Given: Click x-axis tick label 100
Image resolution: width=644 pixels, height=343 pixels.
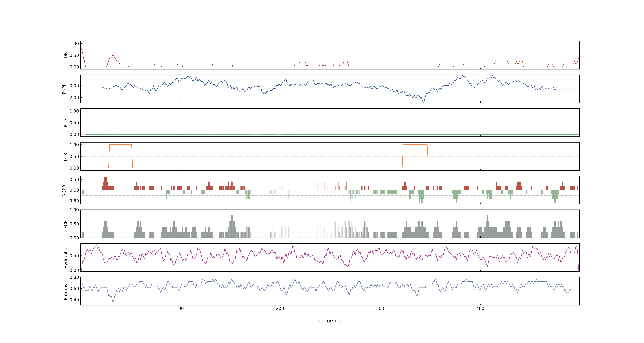Looking at the screenshot, I should pyautogui.click(x=179, y=309).
